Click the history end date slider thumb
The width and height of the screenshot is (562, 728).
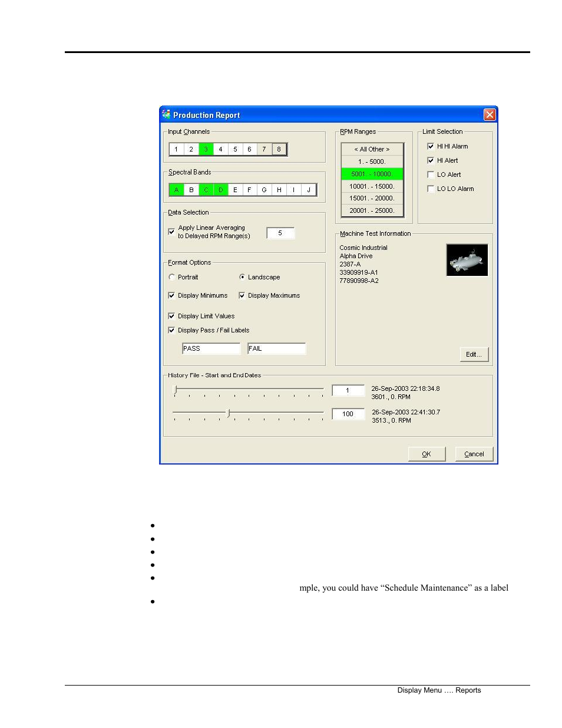click(x=229, y=413)
